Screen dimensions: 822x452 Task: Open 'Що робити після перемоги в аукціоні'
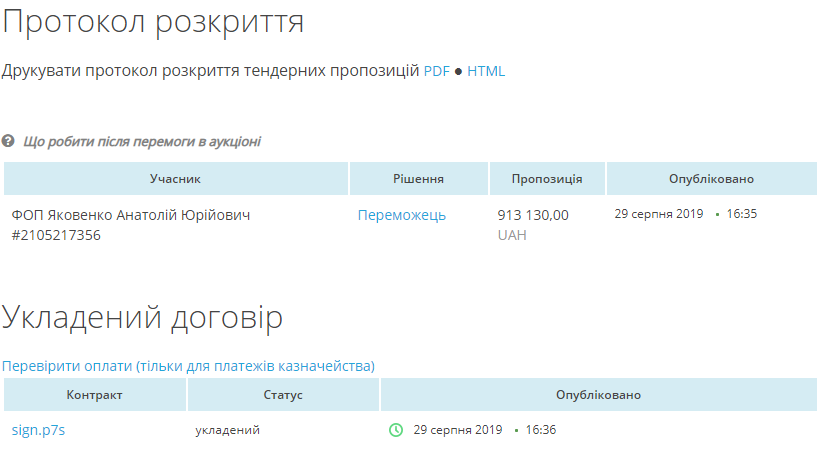pyautogui.click(x=141, y=142)
